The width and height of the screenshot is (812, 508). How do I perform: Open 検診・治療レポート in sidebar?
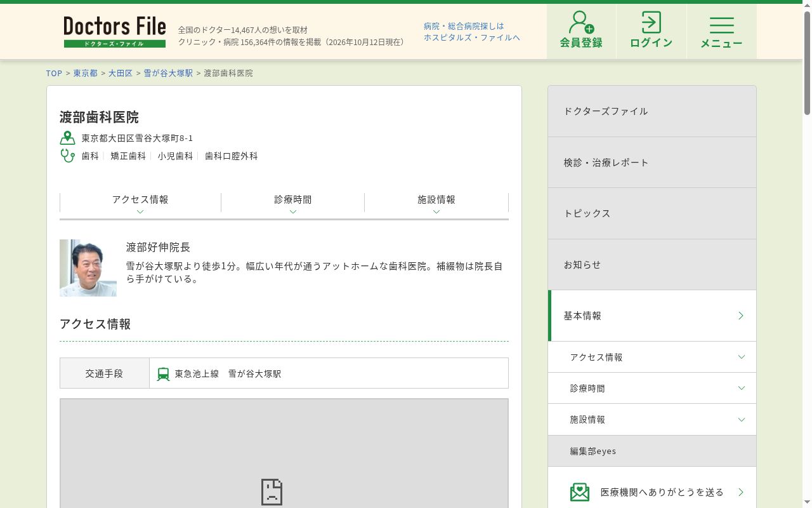click(652, 163)
